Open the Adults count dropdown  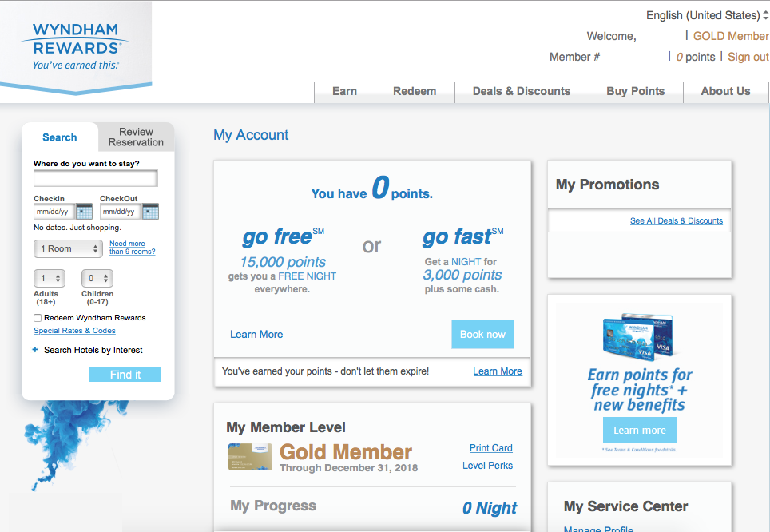[x=50, y=279]
